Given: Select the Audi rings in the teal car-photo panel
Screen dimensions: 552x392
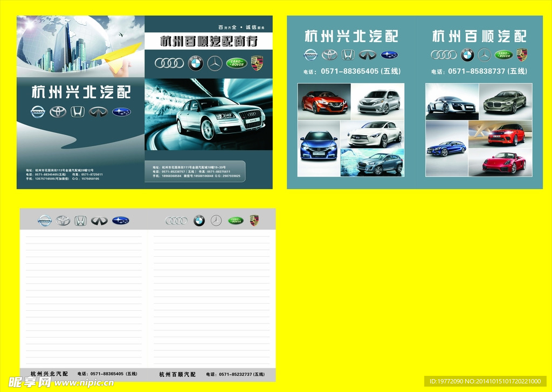Looking at the screenshot, I should click(444, 54).
